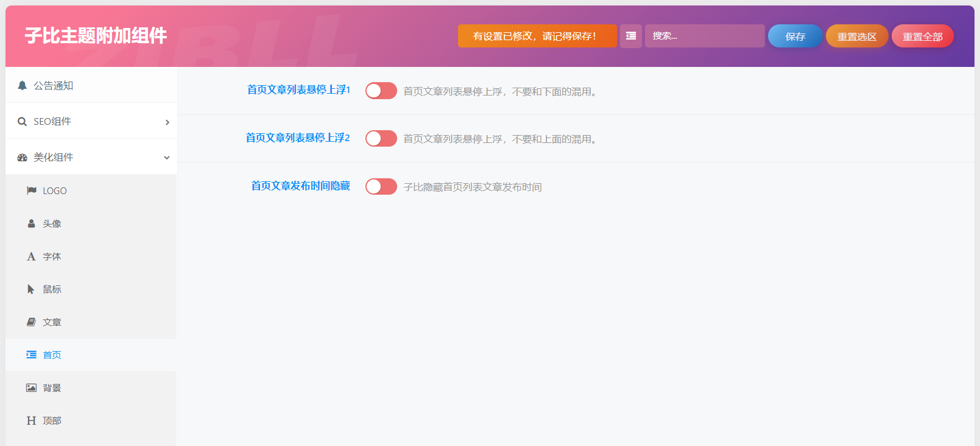Open the 头像 settings
The height and width of the screenshot is (446, 980).
(x=91, y=223)
